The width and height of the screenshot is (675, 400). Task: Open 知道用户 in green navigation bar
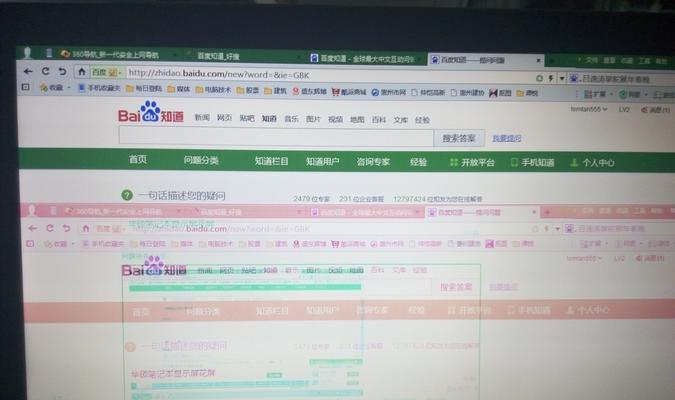pos(322,161)
